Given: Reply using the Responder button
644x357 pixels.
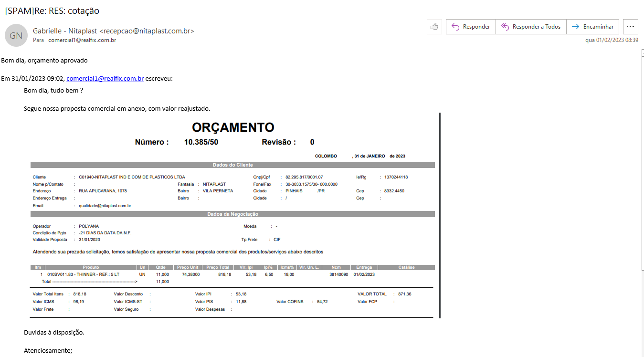Looking at the screenshot, I should [471, 27].
